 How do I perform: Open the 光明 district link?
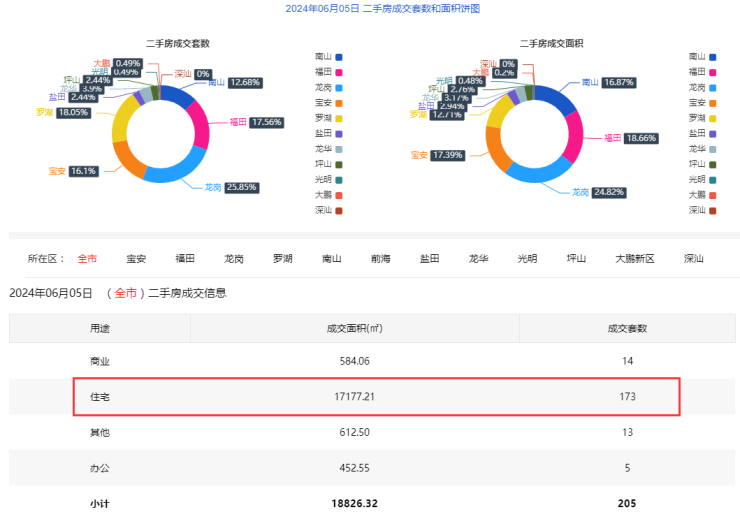coord(528,259)
